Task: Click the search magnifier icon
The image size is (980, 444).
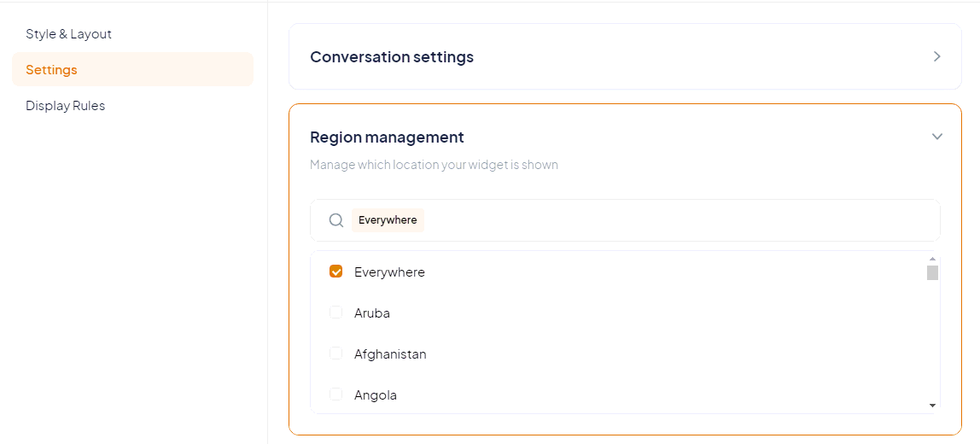Action: (336, 220)
